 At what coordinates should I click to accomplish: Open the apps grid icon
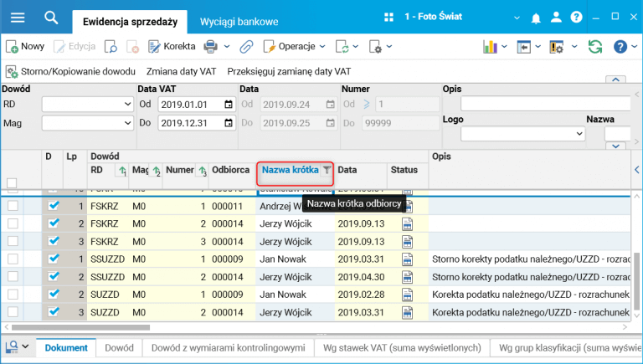click(388, 17)
